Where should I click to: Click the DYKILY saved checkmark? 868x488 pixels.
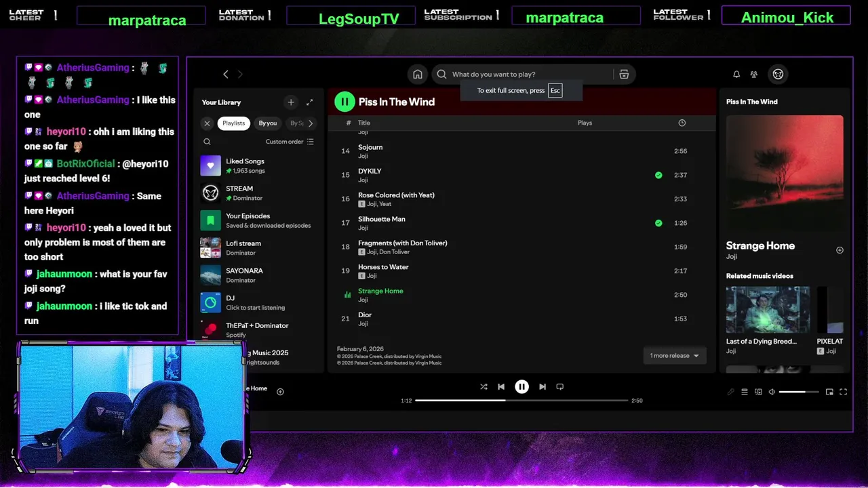tap(658, 175)
